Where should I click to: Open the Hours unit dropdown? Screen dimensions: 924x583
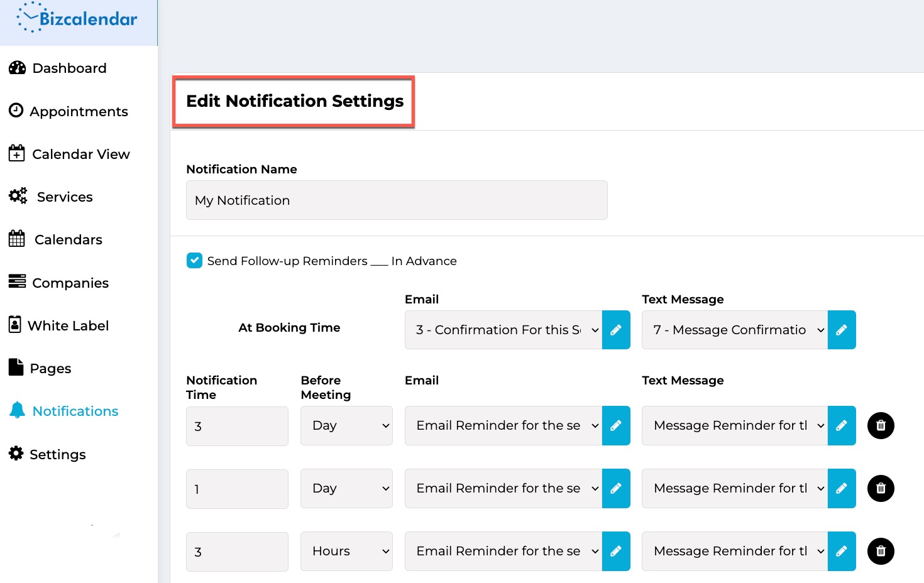pyautogui.click(x=346, y=551)
